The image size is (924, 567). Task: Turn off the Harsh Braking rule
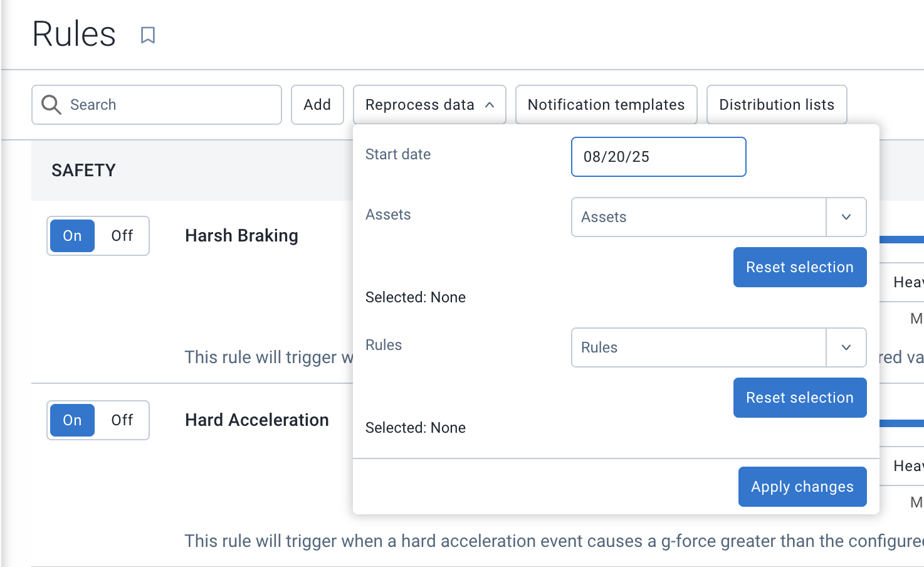point(123,235)
